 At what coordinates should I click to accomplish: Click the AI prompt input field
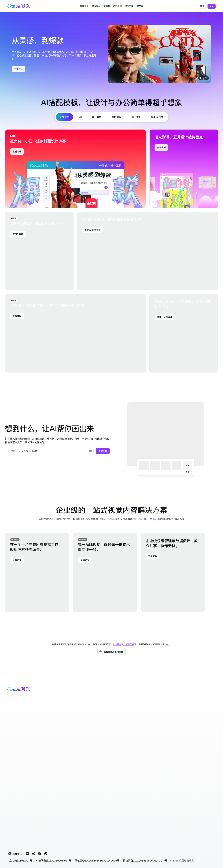[x=49, y=451]
